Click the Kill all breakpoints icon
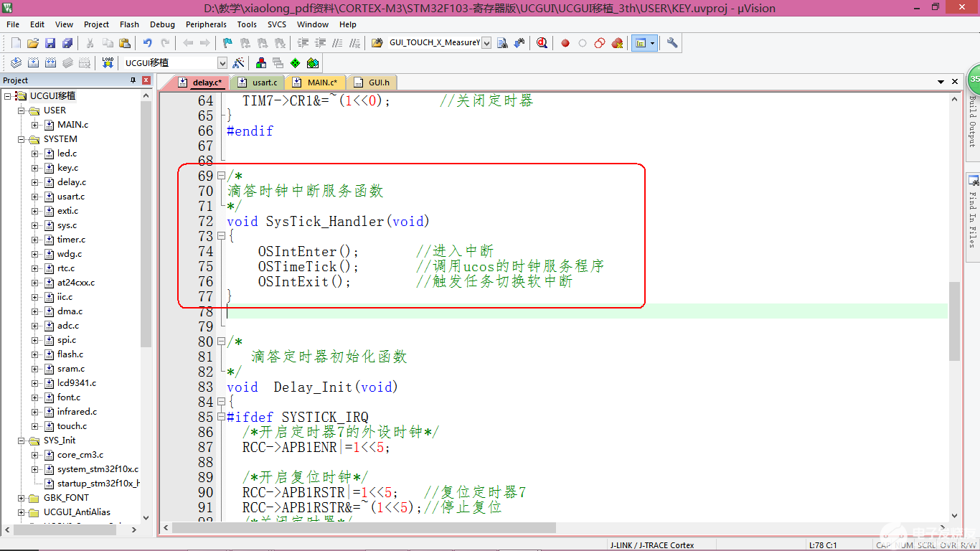Viewport: 980px width, 551px height. [617, 43]
